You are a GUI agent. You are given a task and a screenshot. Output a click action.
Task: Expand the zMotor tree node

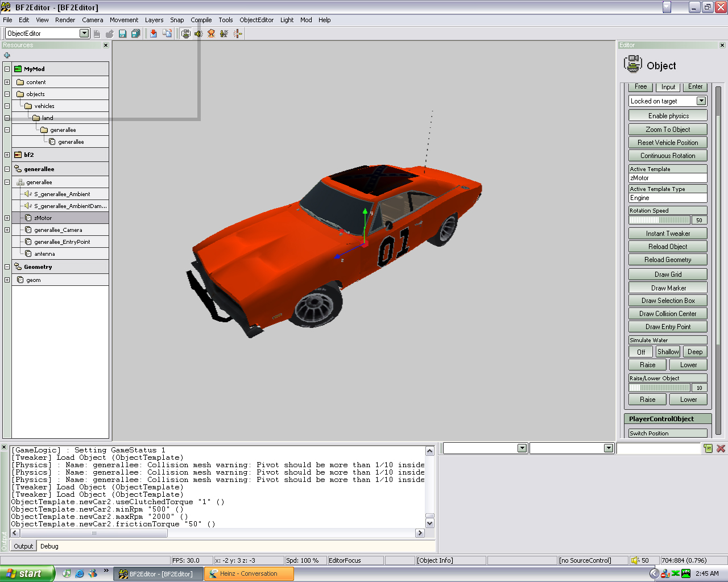point(7,218)
